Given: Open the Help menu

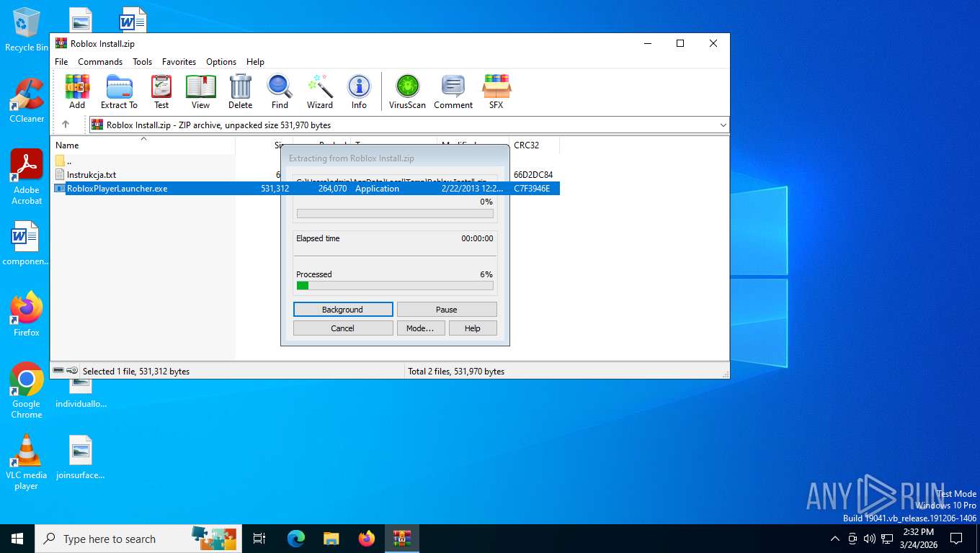Looking at the screenshot, I should click(255, 62).
